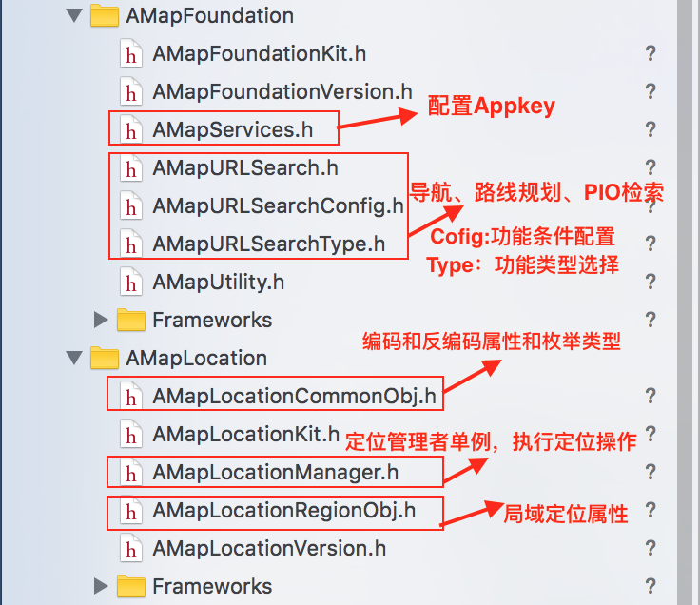The height and width of the screenshot is (605, 700).
Task: Open AMapServices.h file
Action: [233, 129]
